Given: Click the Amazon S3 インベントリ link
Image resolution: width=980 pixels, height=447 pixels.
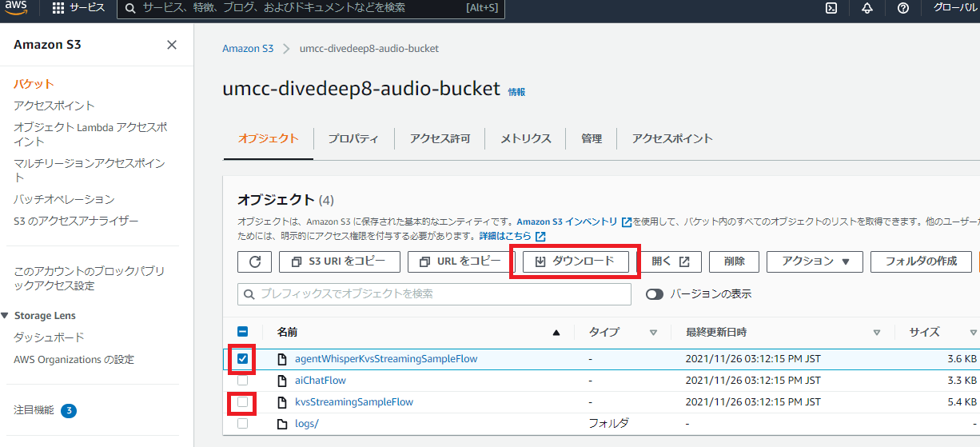Looking at the screenshot, I should pyautogui.click(x=567, y=222).
